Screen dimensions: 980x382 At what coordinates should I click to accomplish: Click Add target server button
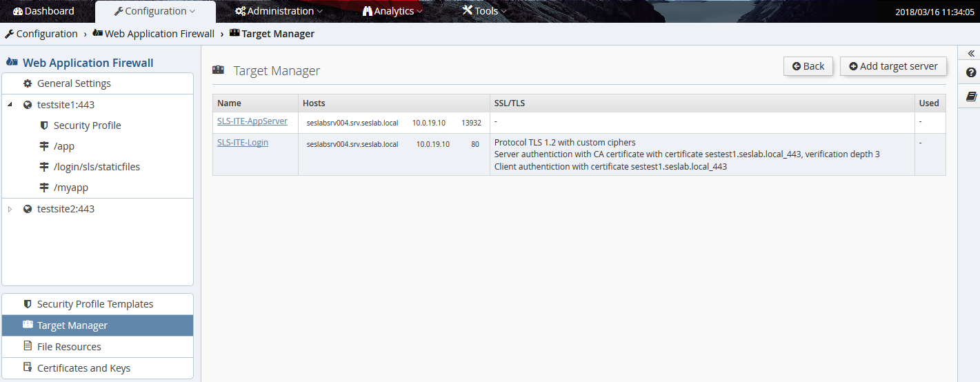tap(893, 66)
